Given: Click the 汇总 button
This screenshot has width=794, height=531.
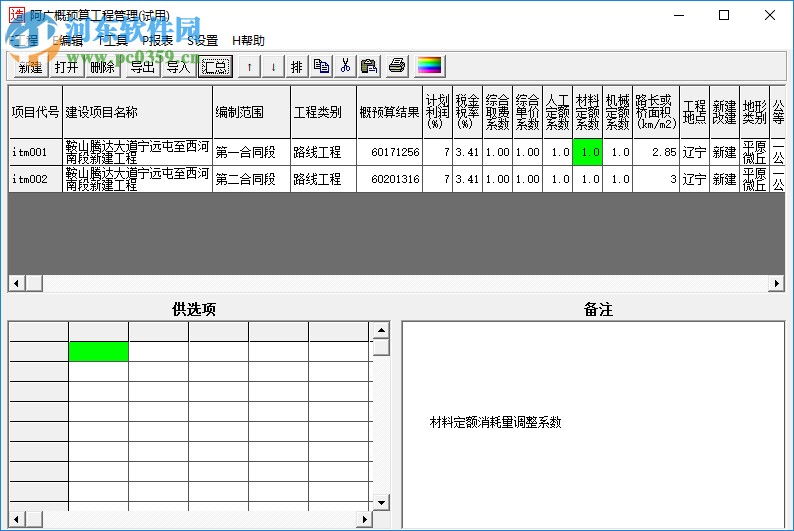Looking at the screenshot, I should coord(216,66).
